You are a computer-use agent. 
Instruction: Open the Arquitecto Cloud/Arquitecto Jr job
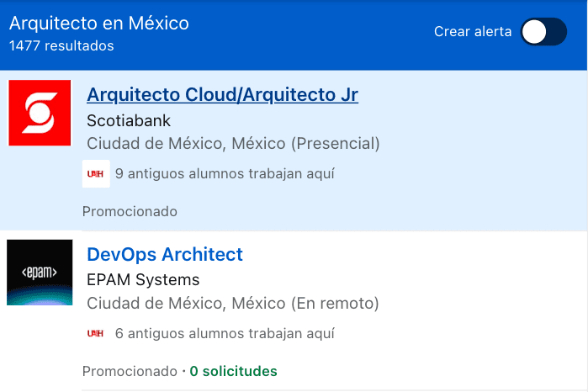pyautogui.click(x=222, y=94)
